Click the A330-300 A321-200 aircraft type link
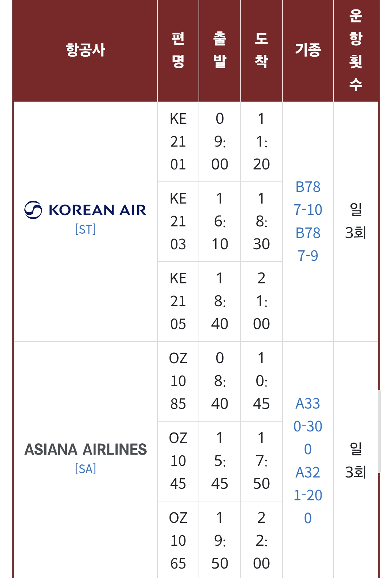 point(308,461)
